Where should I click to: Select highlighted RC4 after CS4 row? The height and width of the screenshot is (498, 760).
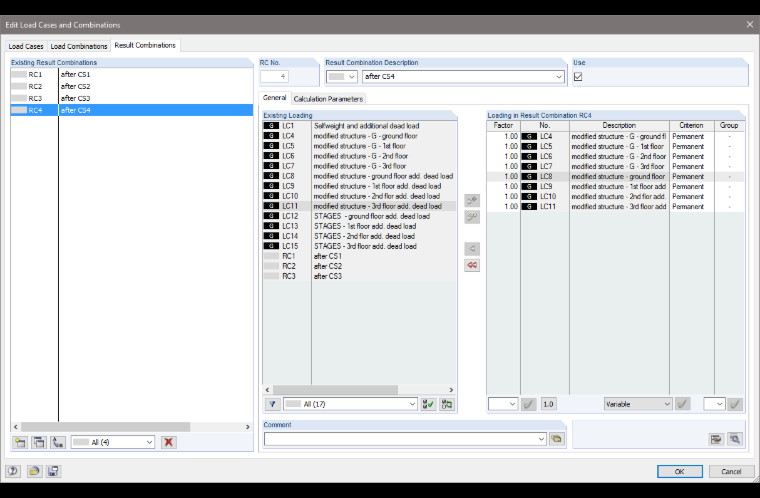click(x=131, y=111)
